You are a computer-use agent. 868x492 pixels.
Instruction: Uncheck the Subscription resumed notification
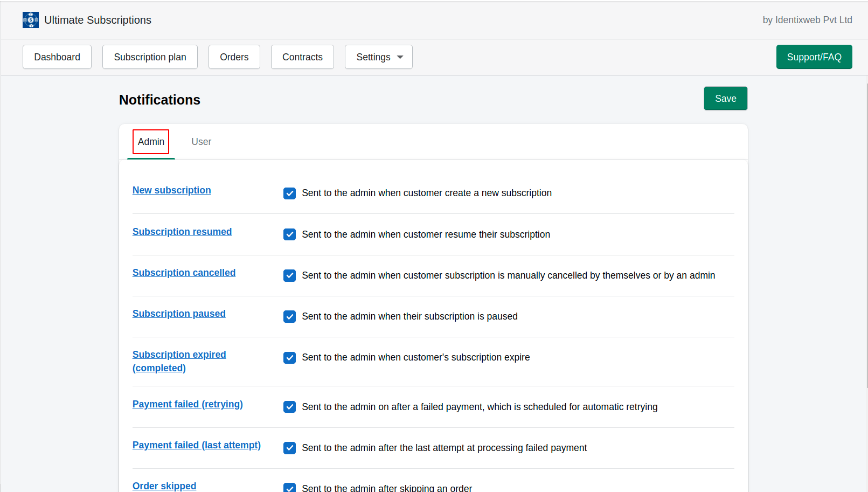pos(289,234)
